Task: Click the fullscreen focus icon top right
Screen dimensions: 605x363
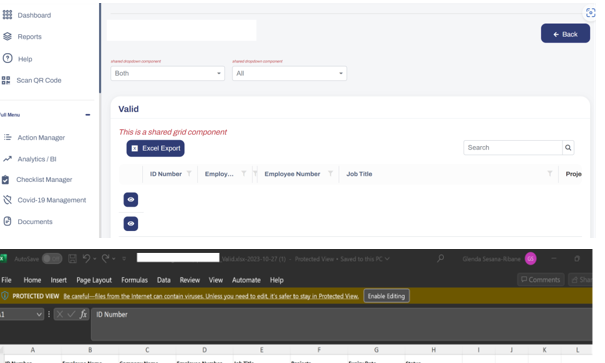Action: point(590,13)
